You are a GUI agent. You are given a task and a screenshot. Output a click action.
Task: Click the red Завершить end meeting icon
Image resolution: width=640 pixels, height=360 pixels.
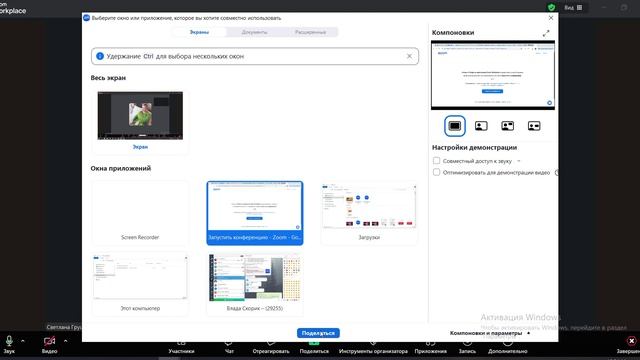631,341
